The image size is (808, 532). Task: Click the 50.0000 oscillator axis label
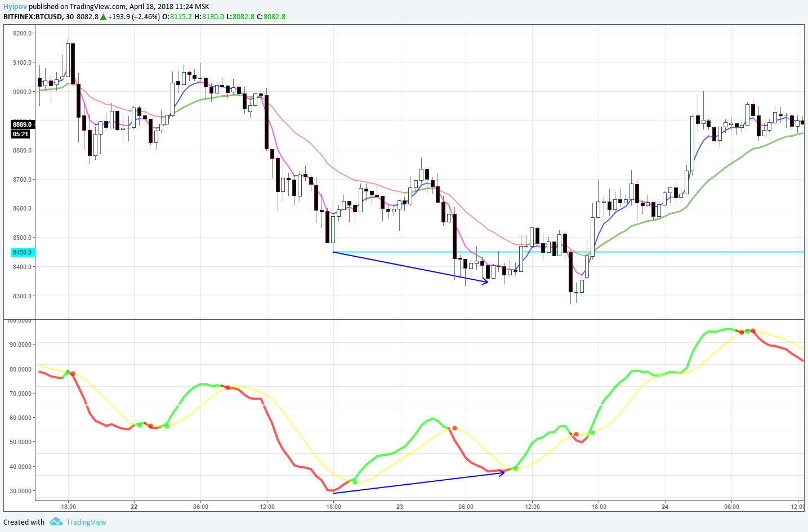pyautogui.click(x=21, y=442)
